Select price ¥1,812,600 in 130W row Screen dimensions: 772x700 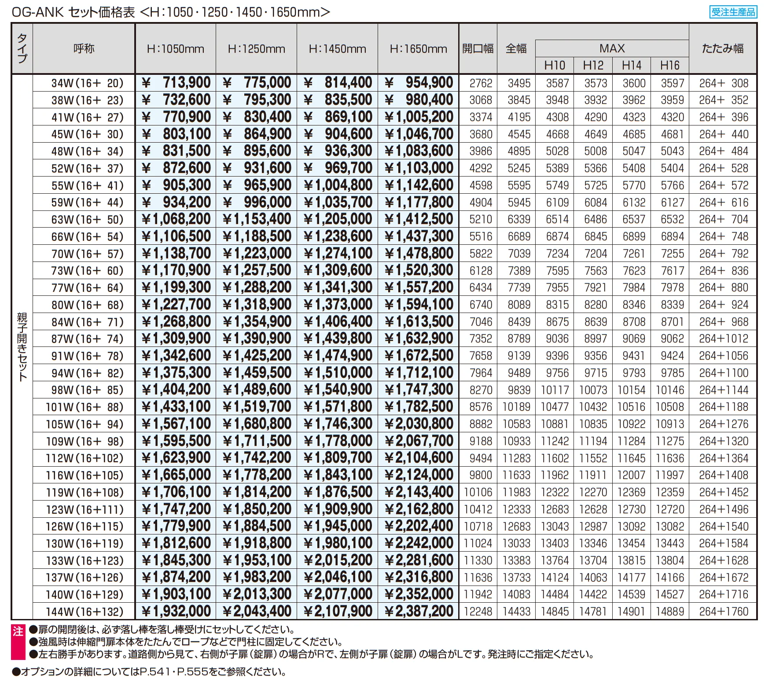tap(176, 543)
